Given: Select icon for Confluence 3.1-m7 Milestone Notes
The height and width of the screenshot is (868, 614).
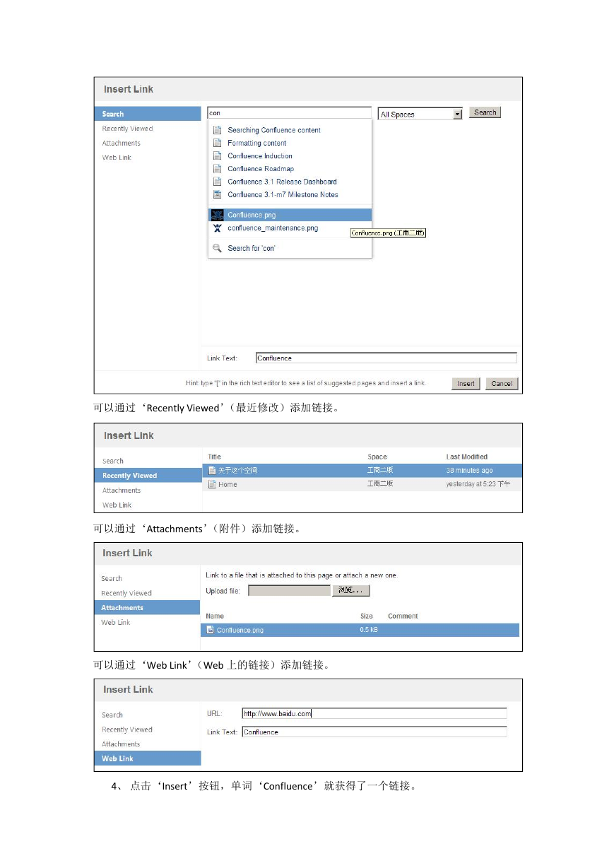Looking at the screenshot, I should click(218, 194).
